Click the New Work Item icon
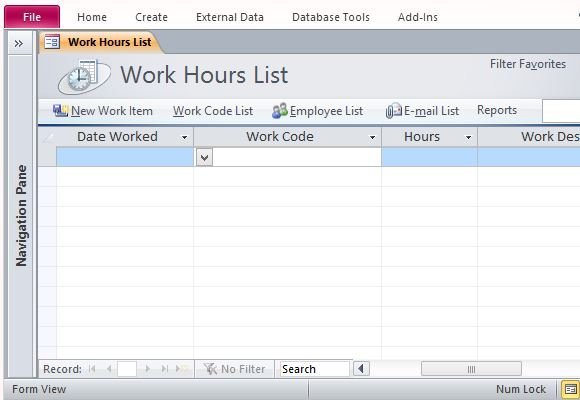The width and height of the screenshot is (580, 400). tap(60, 111)
